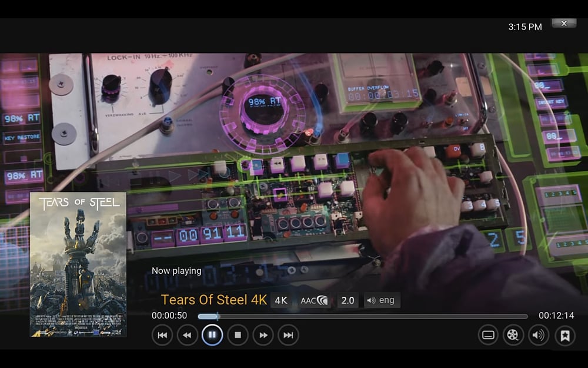The image size is (588, 368).
Task: Click the 3:15 PM clock
Action: tap(525, 27)
